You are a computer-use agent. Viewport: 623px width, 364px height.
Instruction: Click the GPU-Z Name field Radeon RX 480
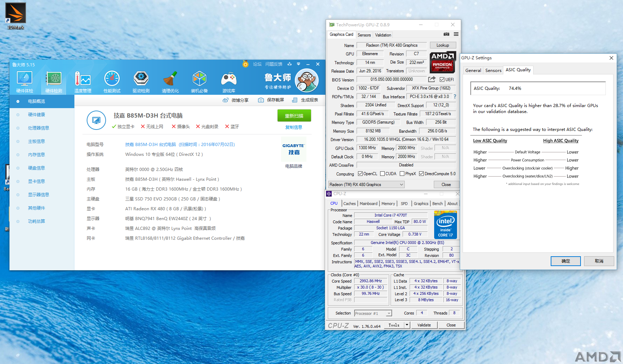(x=392, y=45)
